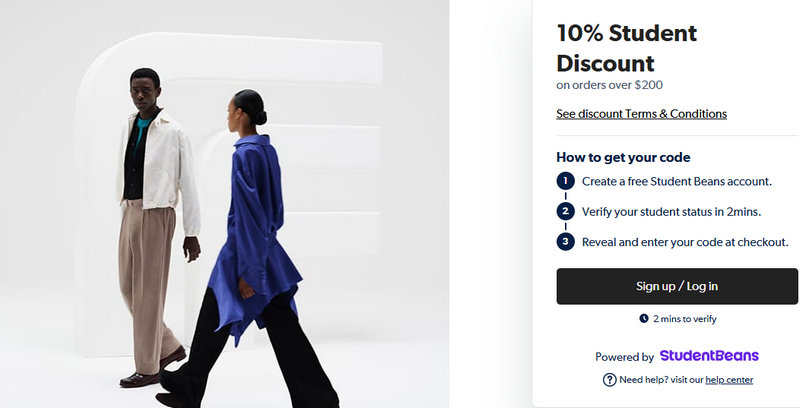Click the clock icon beside verify time
This screenshot has height=408, width=800.
pos(644,319)
